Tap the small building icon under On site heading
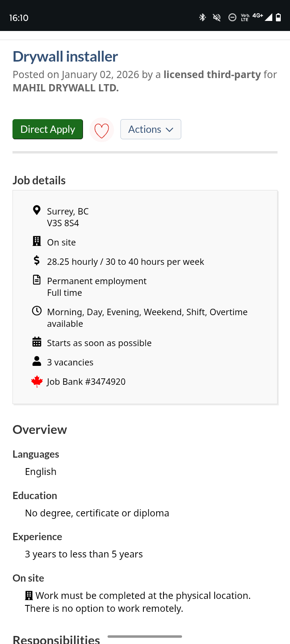Image resolution: width=290 pixels, height=644 pixels. pos(29,595)
